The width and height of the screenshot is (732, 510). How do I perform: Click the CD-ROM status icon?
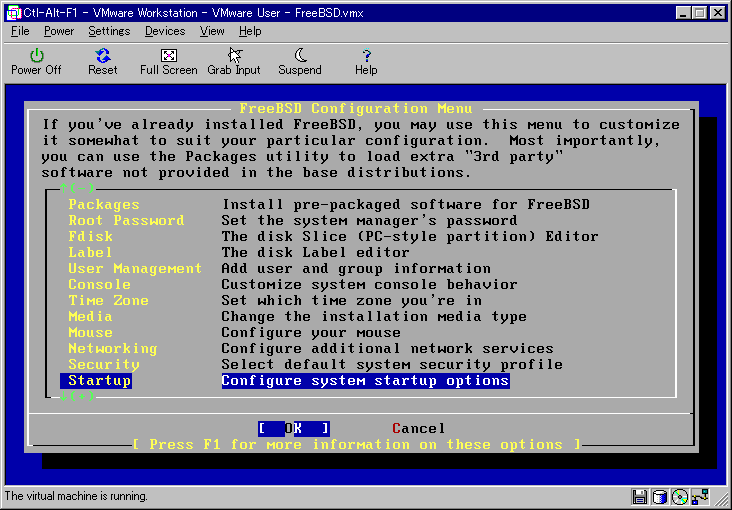680,496
